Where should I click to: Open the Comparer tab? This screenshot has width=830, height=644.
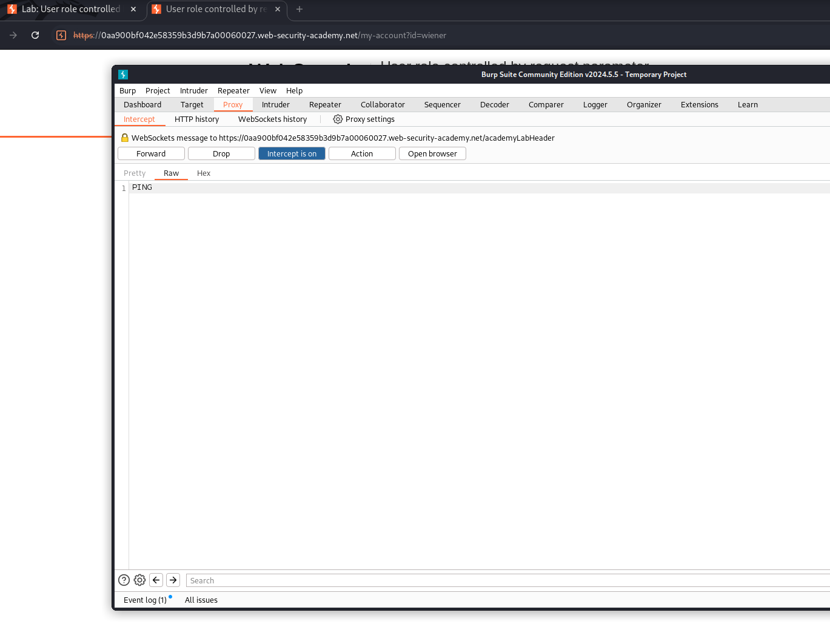[x=546, y=105]
